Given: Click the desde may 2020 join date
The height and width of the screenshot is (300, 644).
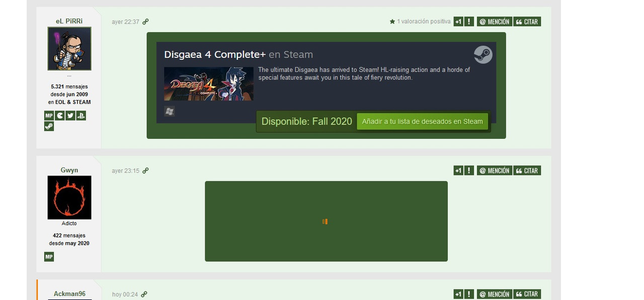Looking at the screenshot, I should [69, 243].
